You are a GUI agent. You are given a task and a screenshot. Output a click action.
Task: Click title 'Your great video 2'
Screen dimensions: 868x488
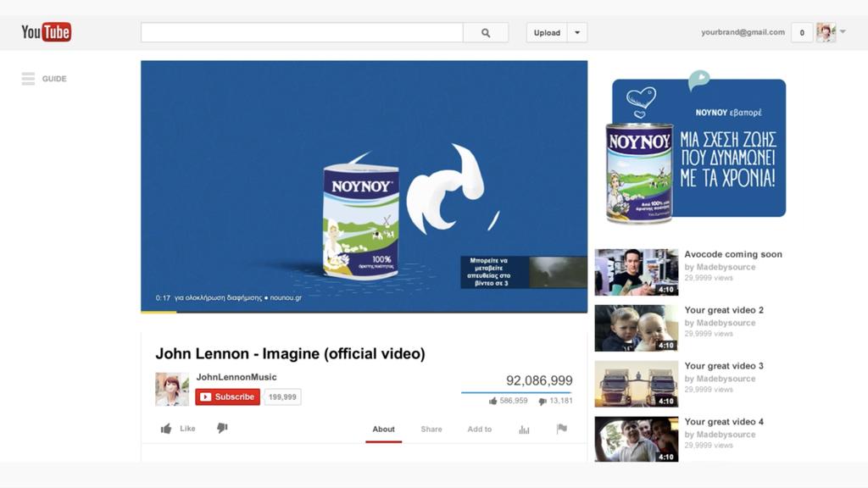click(724, 310)
